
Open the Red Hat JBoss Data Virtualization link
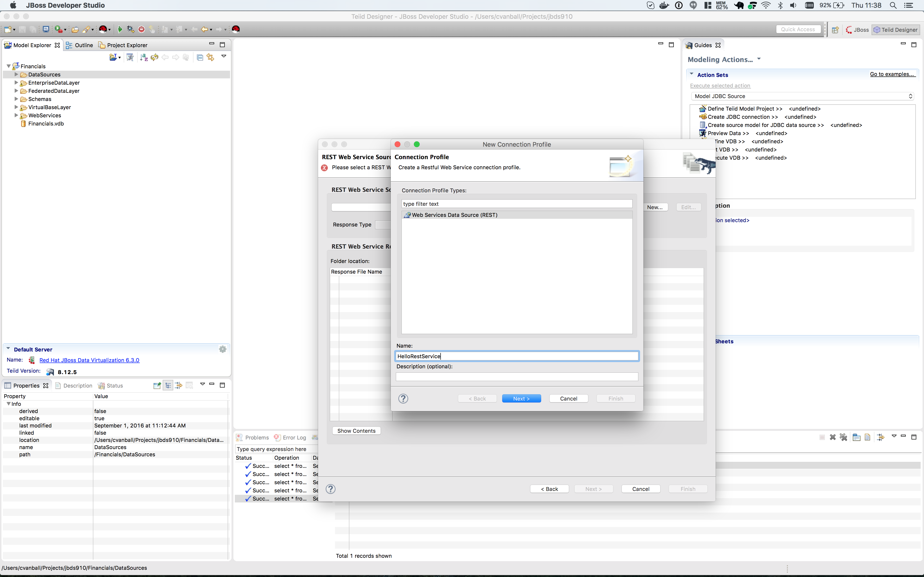pos(89,360)
